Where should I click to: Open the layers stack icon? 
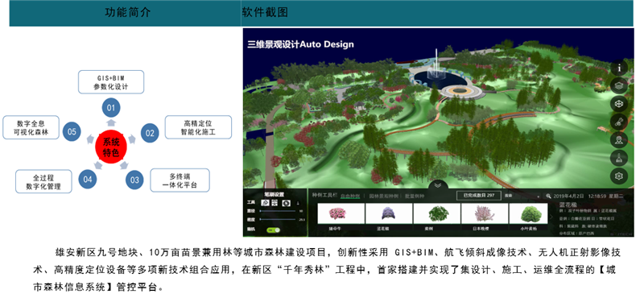click(619, 85)
